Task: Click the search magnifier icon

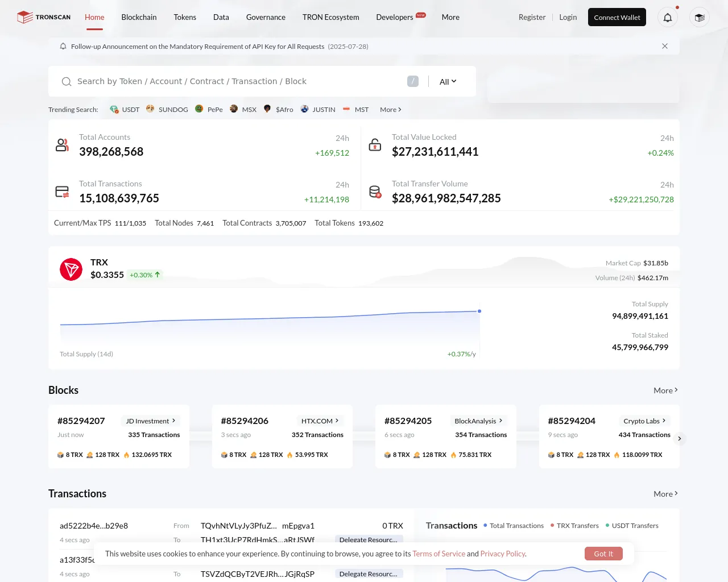Action: coord(67,82)
